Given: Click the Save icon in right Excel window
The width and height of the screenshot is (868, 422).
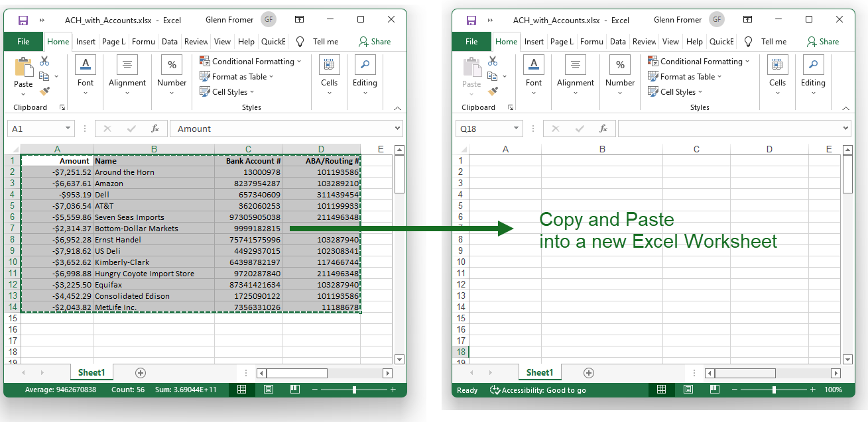Looking at the screenshot, I should (x=471, y=20).
